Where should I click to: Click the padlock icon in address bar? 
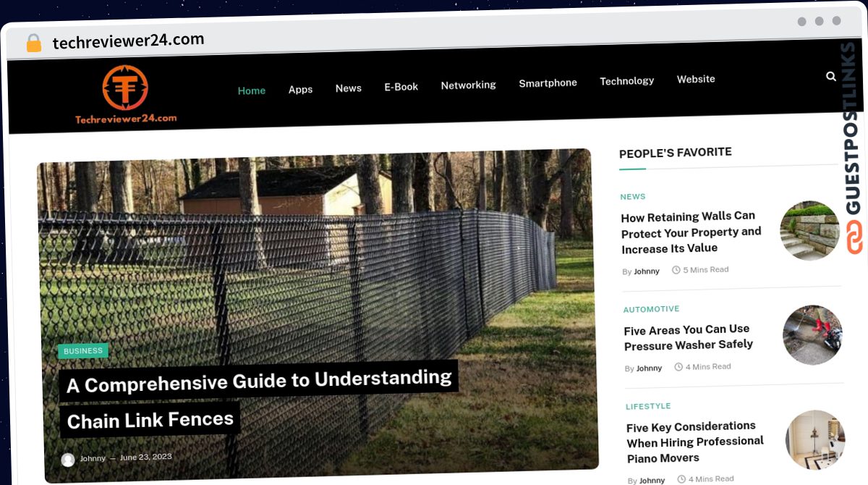point(33,43)
